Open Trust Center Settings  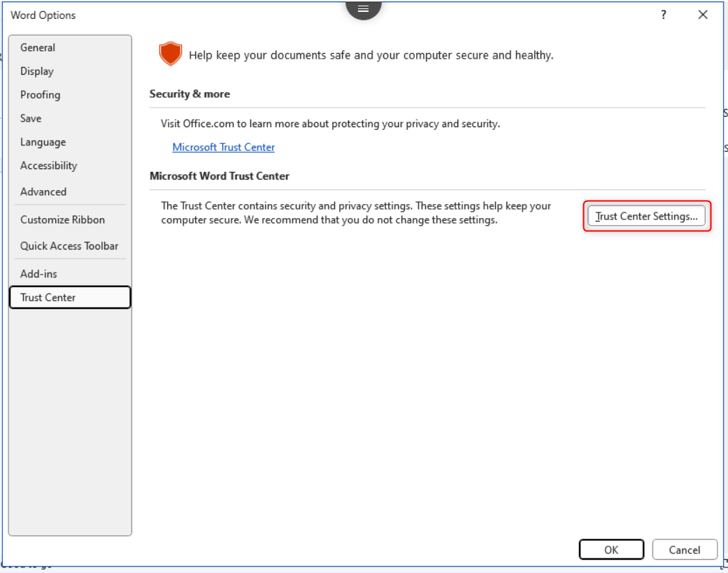[x=645, y=216]
